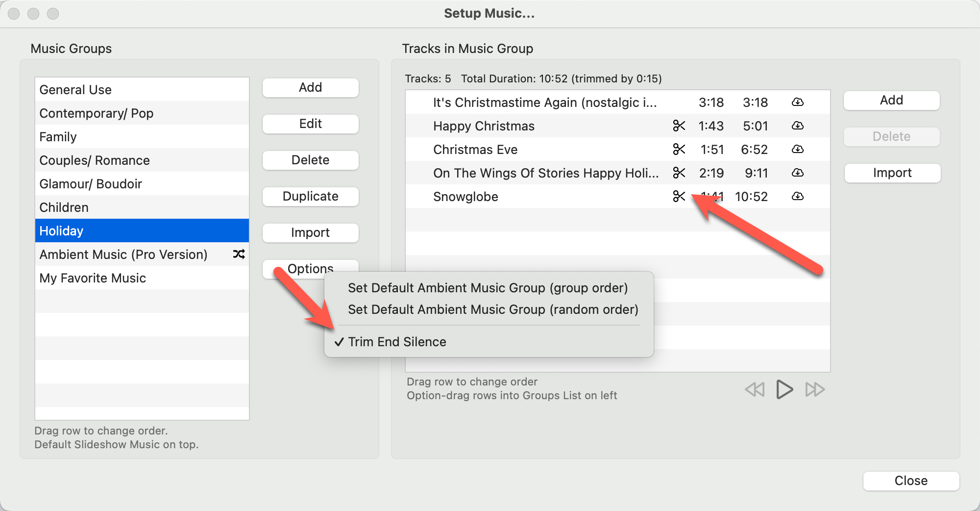Click Duplicate for the music group
This screenshot has height=511, width=980.
310,197
